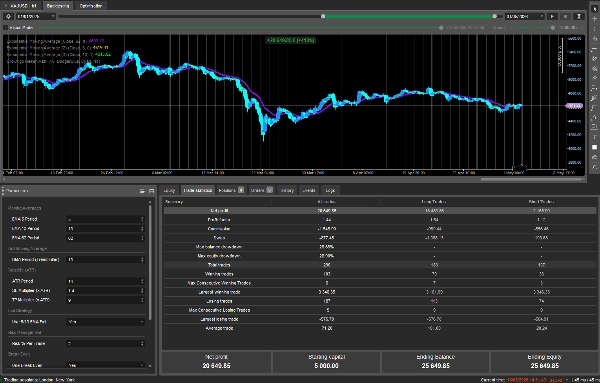Adjust EMA 5 Period stepper arrows
The height and width of the screenshot is (383, 600).
click(142, 219)
